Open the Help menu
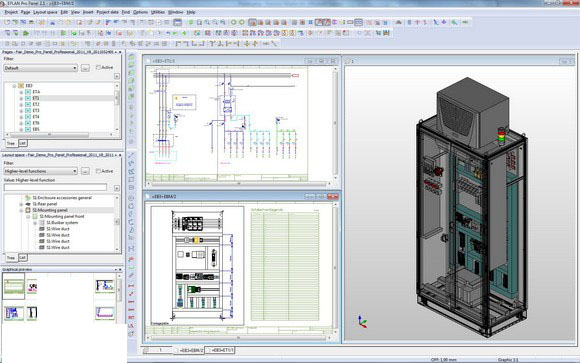580x363 pixels. point(191,12)
